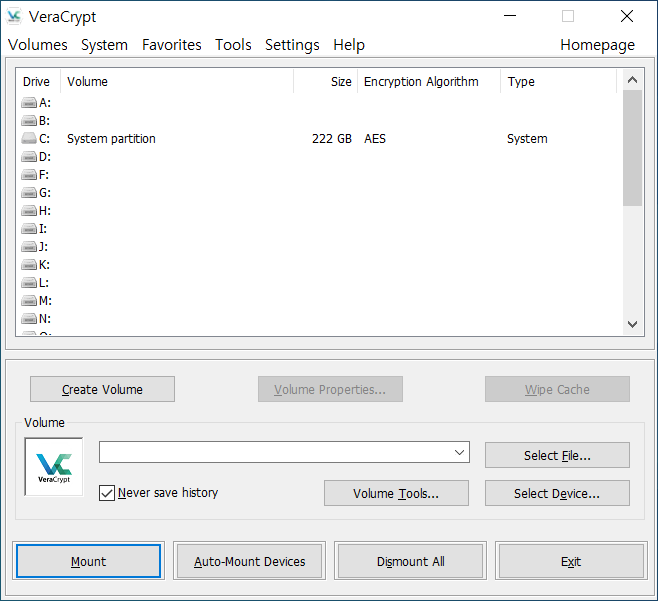658x601 pixels.
Task: Select the M: drive icon
Action: (29, 301)
